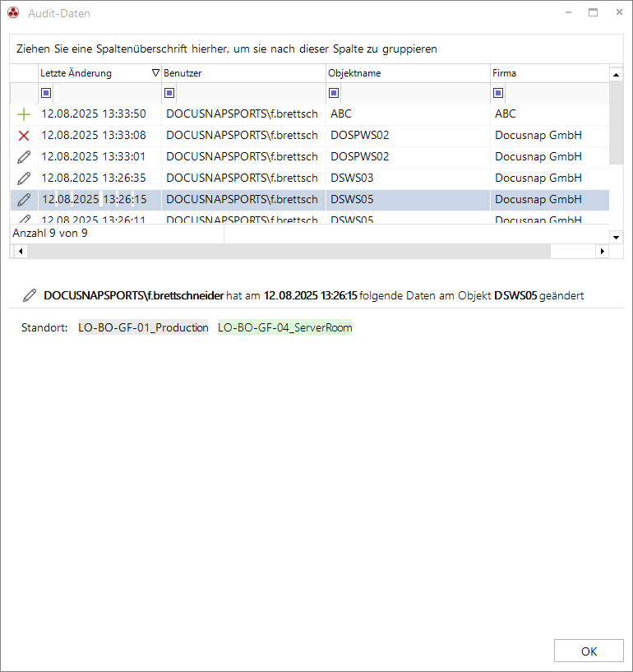This screenshot has height=672, width=633.
Task: Maximize the Audit-Daten window
Action: 594,12
